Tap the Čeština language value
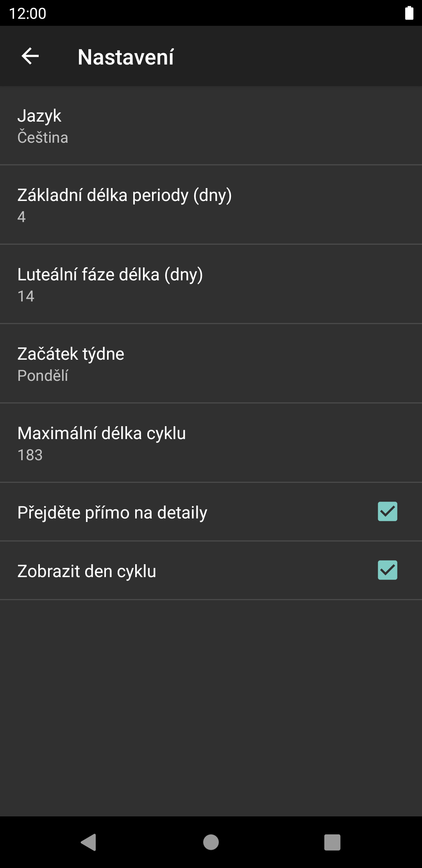This screenshot has width=422, height=868. [x=43, y=138]
